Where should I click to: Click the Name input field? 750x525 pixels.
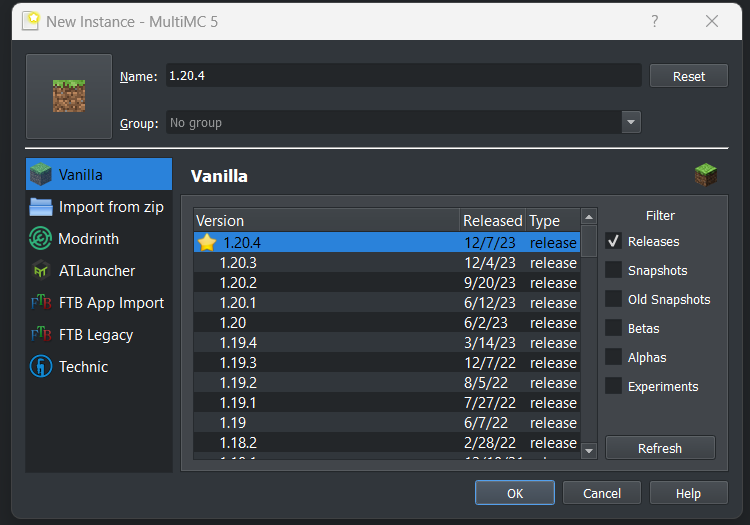(x=403, y=76)
